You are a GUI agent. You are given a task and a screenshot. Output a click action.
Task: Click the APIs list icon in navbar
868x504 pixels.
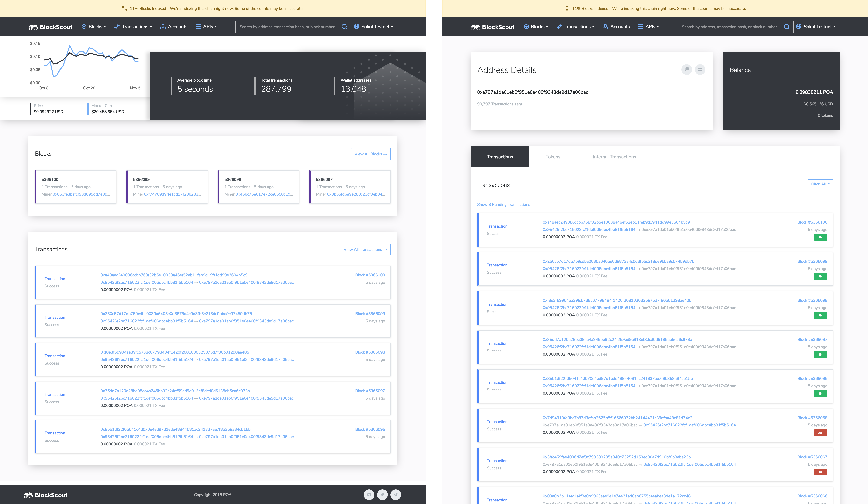[198, 26]
